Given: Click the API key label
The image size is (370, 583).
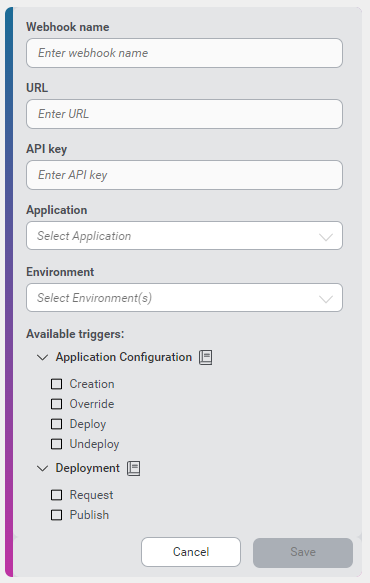Looking at the screenshot, I should (46, 149).
